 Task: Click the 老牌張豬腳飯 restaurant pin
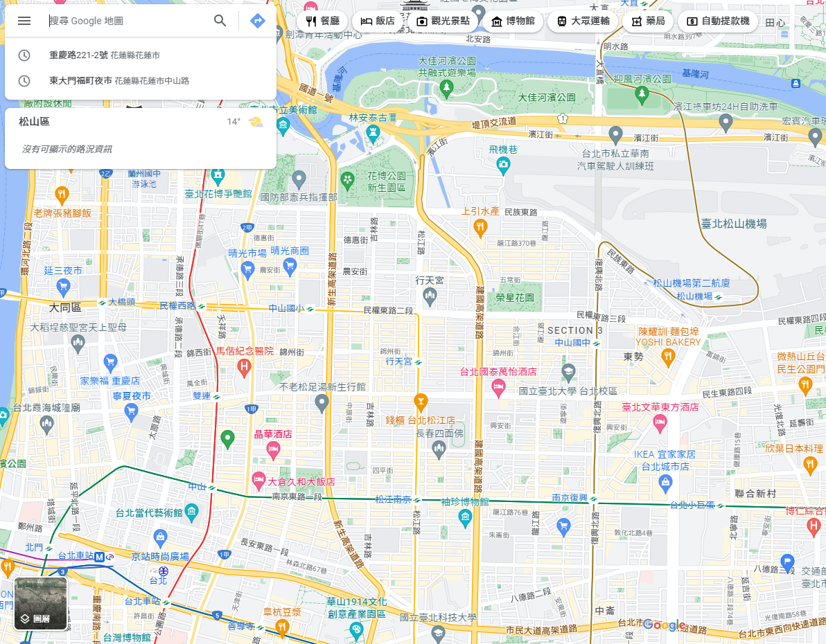tap(62, 195)
